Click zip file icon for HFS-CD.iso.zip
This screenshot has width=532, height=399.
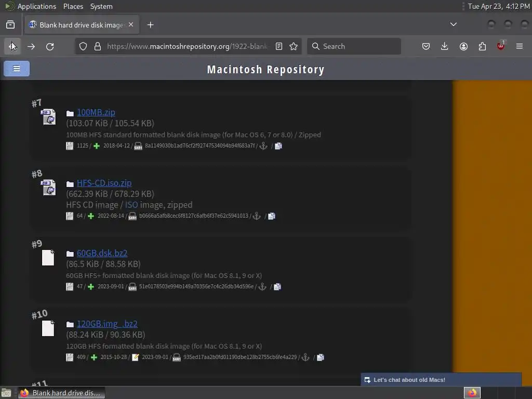pos(48,188)
